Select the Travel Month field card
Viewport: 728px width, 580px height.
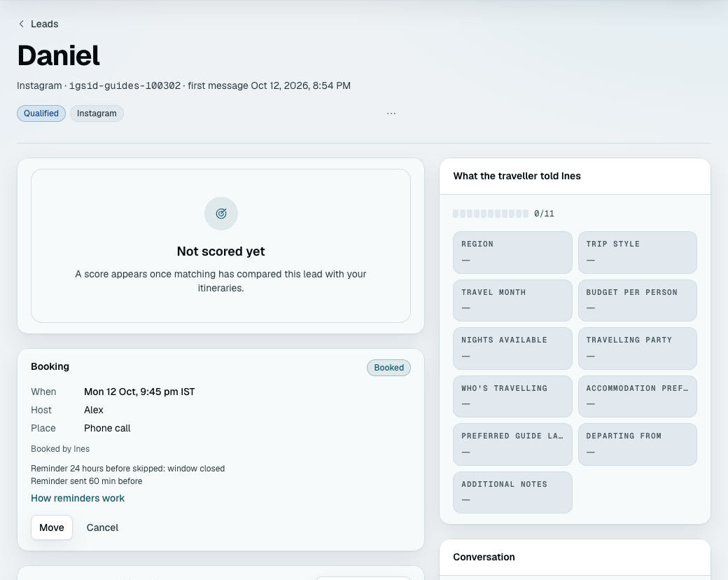pyautogui.click(x=512, y=301)
